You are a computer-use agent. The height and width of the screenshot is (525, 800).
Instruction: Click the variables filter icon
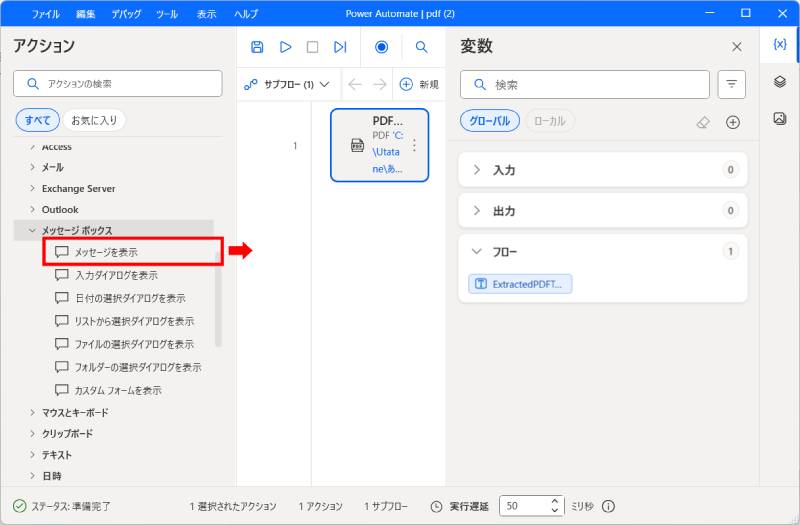731,84
